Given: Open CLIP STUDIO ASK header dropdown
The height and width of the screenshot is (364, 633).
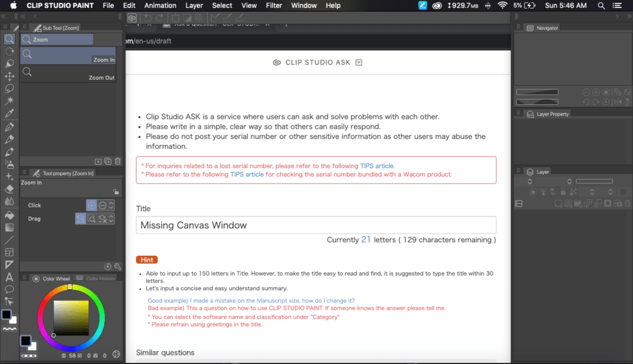Looking at the screenshot, I should (x=359, y=63).
